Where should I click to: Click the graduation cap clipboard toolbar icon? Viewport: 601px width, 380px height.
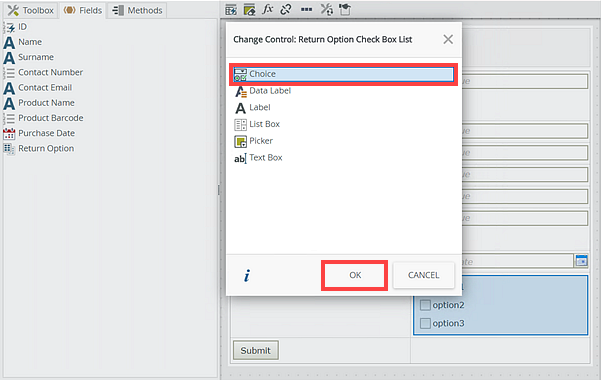[345, 9]
